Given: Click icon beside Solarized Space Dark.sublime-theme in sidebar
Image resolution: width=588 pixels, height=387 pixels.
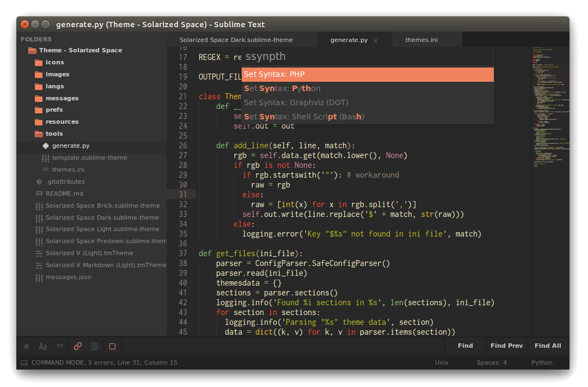Looking at the screenshot, I should [39, 218].
